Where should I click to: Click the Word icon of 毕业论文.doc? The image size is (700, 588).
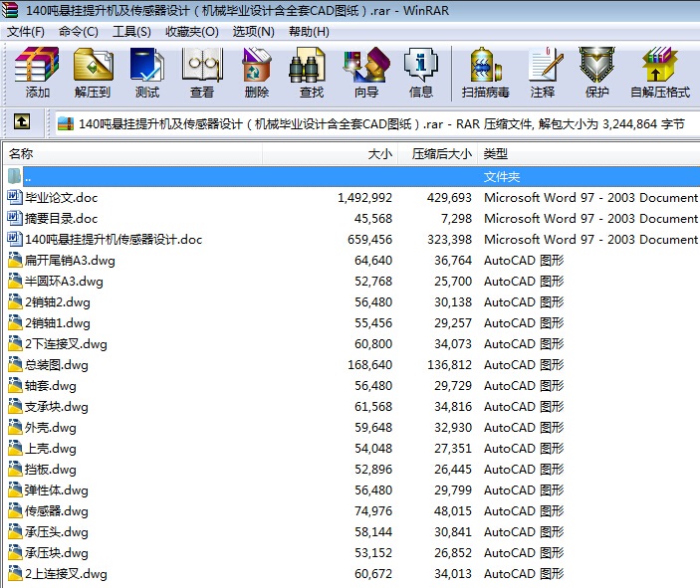[x=14, y=197]
